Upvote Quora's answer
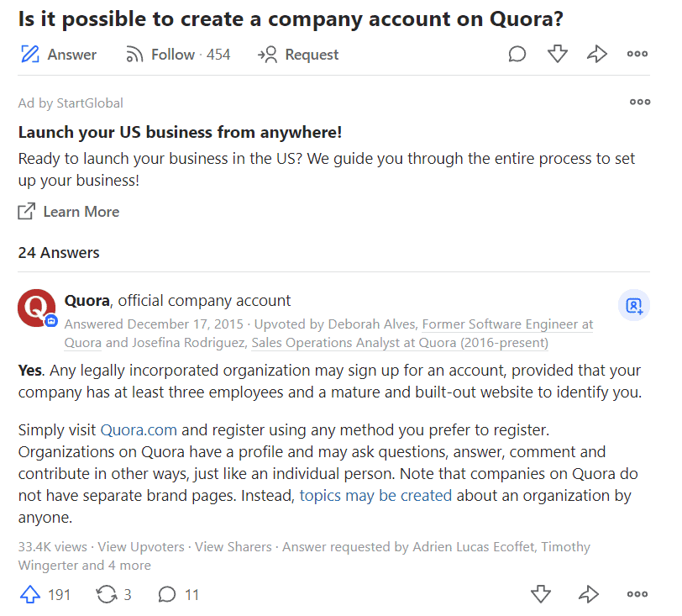682x616 pixels. point(32,594)
